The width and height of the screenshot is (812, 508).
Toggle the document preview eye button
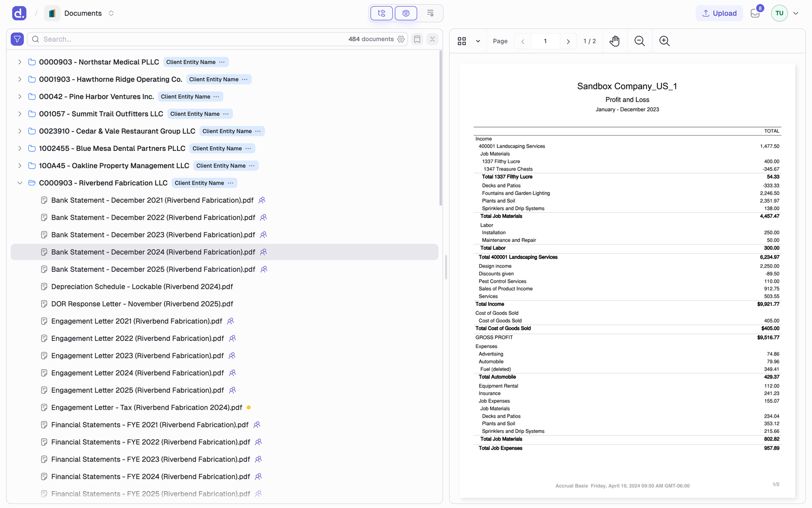[x=406, y=13]
